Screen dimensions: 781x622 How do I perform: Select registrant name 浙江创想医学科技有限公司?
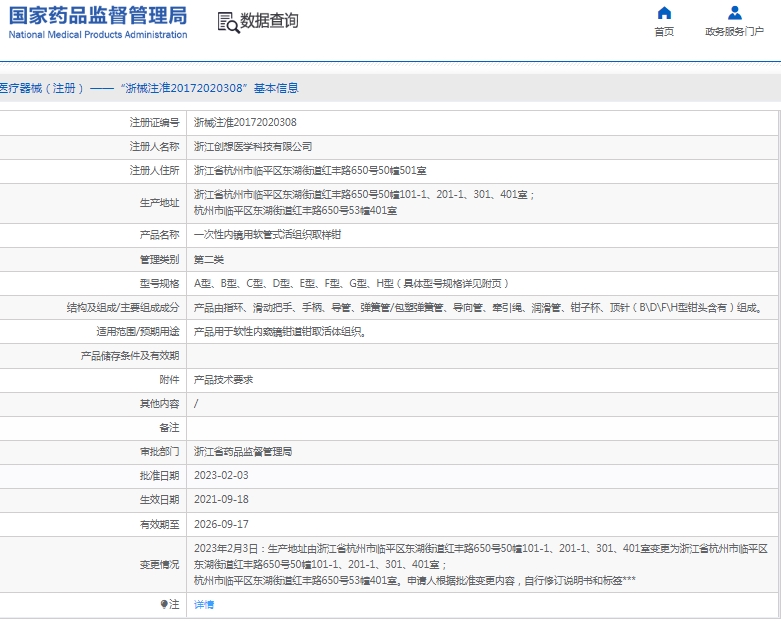[x=253, y=146]
